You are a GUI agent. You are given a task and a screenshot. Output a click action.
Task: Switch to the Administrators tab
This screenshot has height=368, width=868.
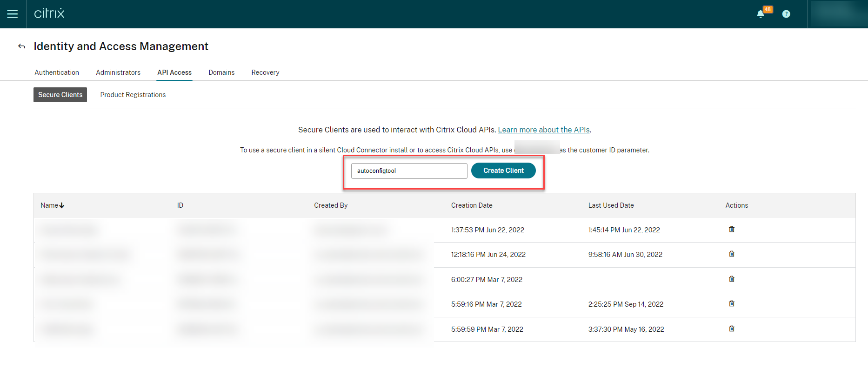point(118,72)
